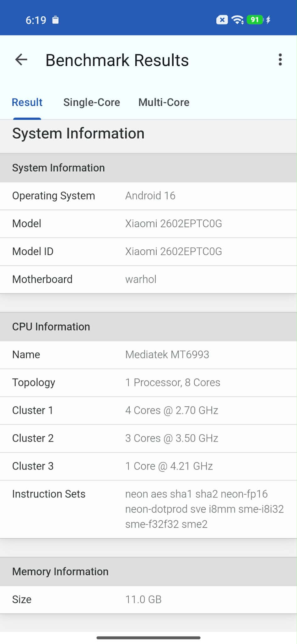Open the three-dot overflow menu
The width and height of the screenshot is (297, 644).
280,59
